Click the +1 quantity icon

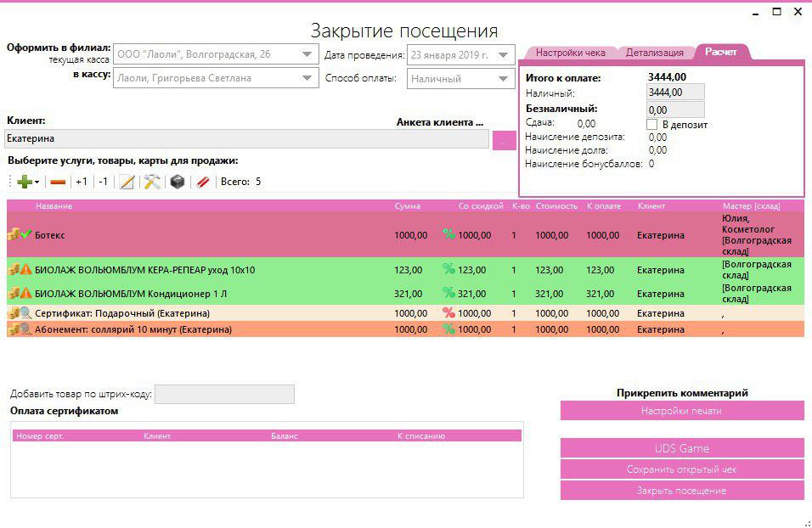click(82, 181)
